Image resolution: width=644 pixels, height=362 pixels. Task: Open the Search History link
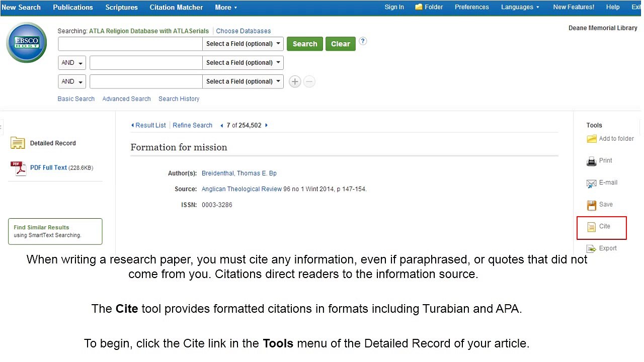click(x=179, y=99)
